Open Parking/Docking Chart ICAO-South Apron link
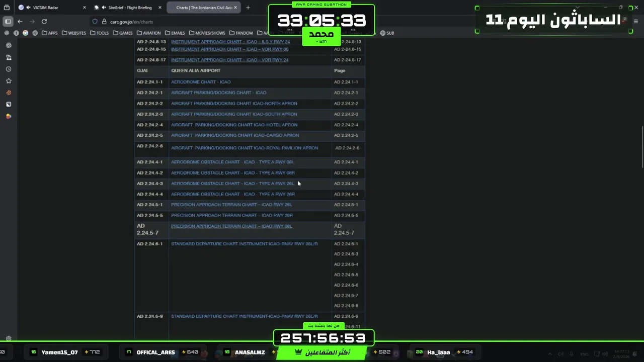This screenshot has width=644, height=362. pos(234,114)
